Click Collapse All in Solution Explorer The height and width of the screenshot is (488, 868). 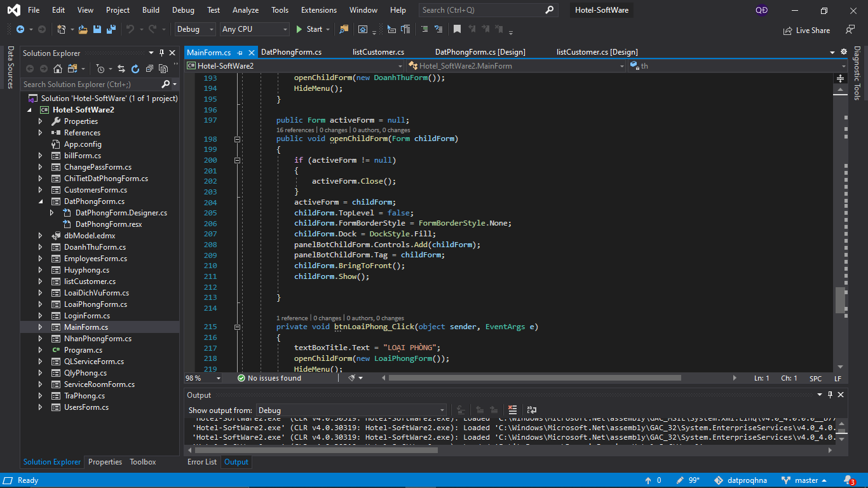(x=149, y=69)
